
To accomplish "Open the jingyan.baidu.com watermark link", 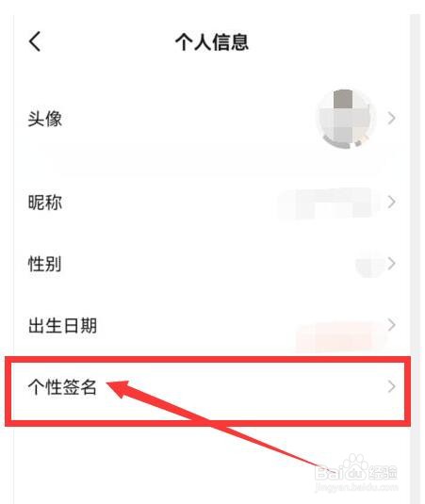I will coord(357,487).
